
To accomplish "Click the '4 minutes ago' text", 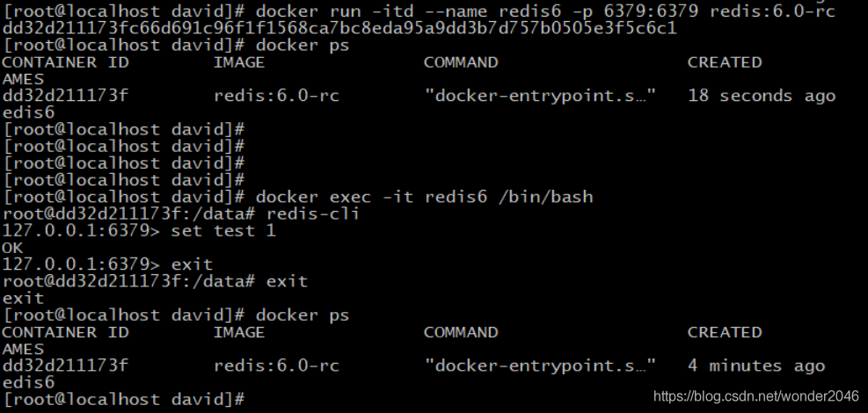I will click(756, 366).
